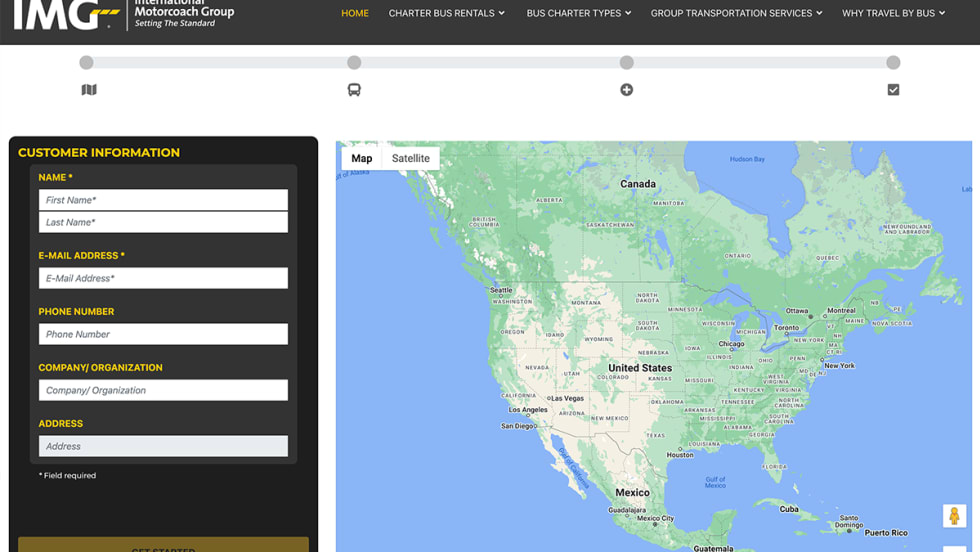
Task: Switch to the Map view tab
Action: pos(361,158)
